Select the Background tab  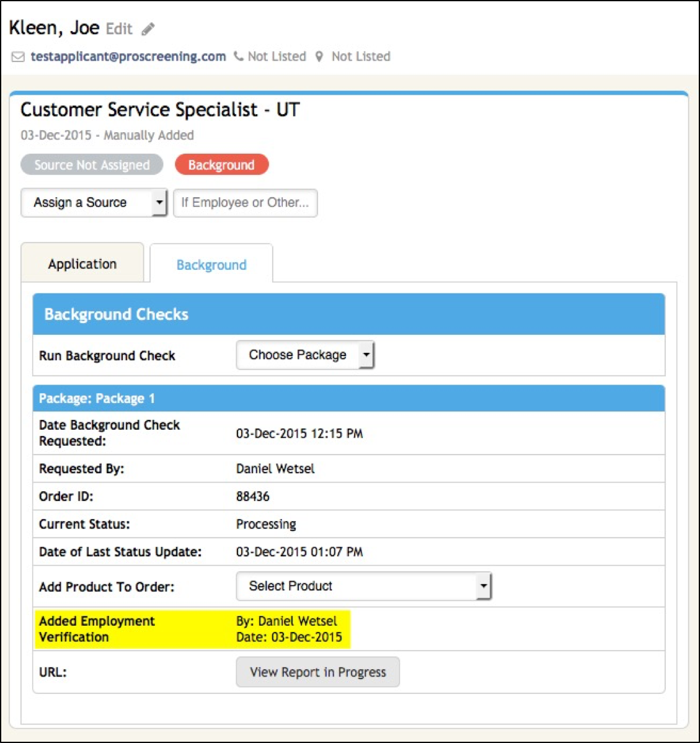211,265
